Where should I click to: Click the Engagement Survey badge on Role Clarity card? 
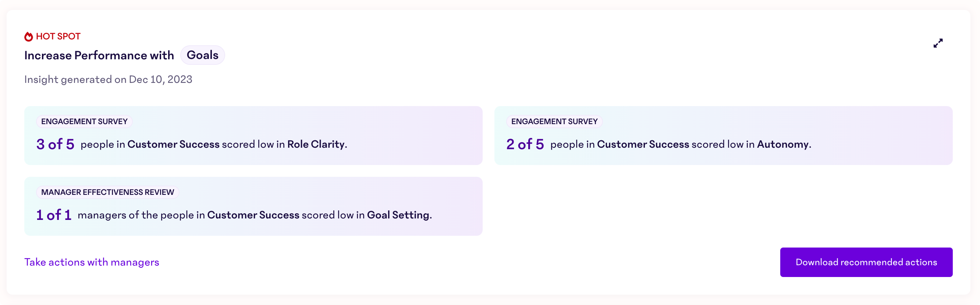tap(84, 121)
